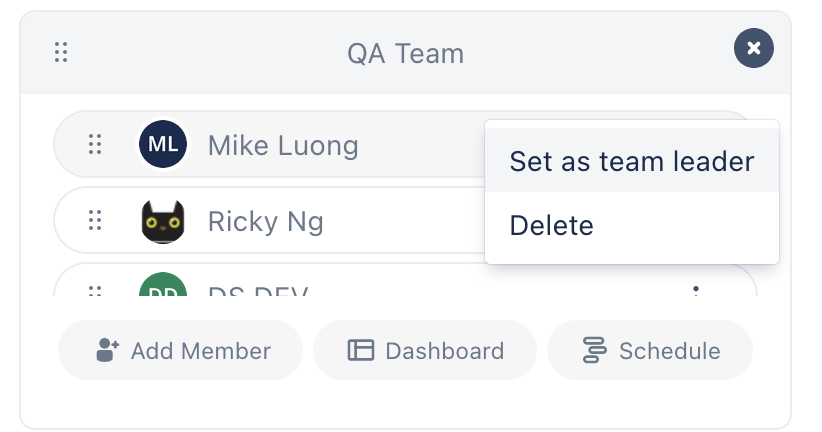Viewport: 822px width, 432px height.
Task: Click the Schedule timeline icon
Action: pos(594,350)
